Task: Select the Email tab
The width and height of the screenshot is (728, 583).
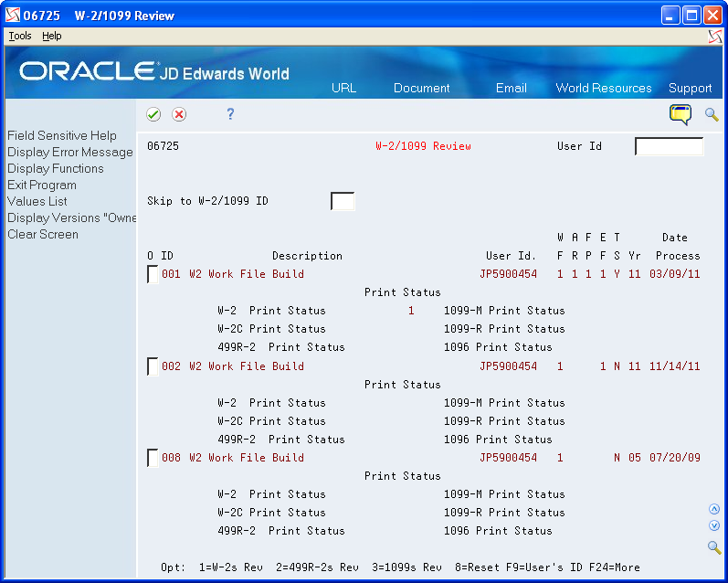Action: 512,88
